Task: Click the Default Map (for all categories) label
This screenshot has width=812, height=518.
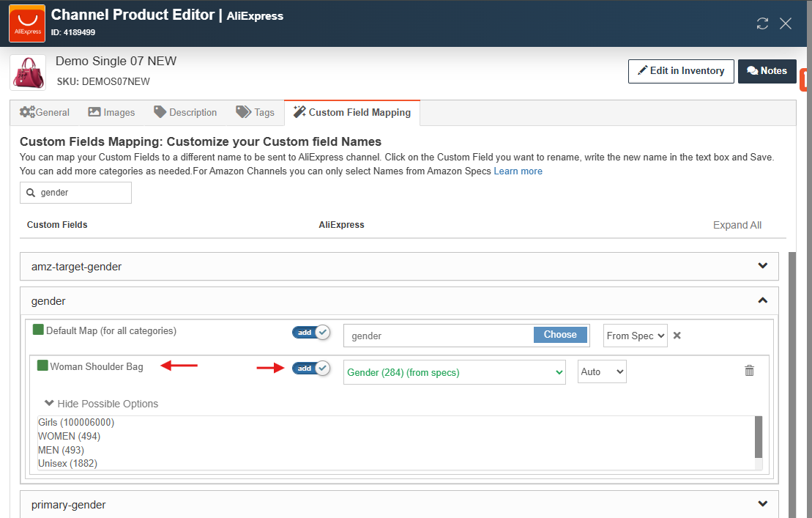Action: 111,330
